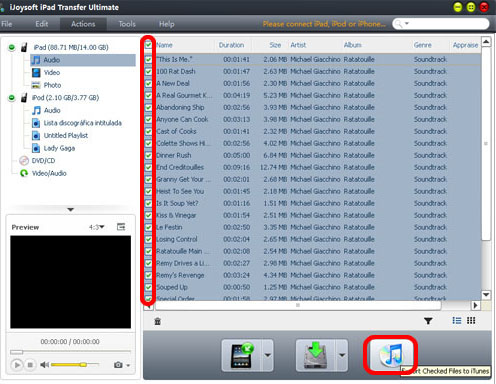Click the vertical scrollbar up arrow
This screenshot has height=384, width=496.
click(486, 42)
